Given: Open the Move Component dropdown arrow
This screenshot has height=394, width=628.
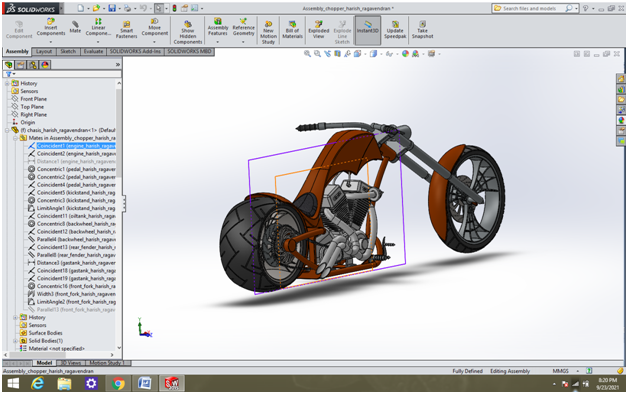Looking at the screenshot, I should click(x=155, y=41).
